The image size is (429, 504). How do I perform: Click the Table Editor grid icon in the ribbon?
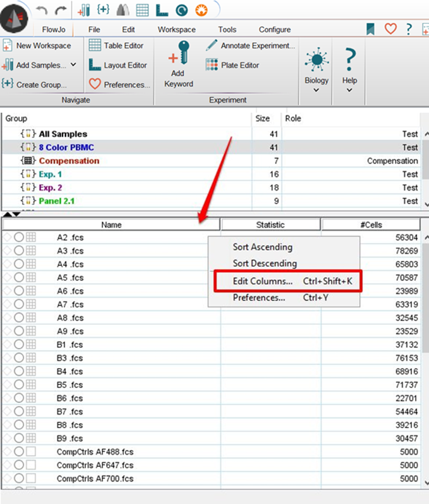pos(95,45)
